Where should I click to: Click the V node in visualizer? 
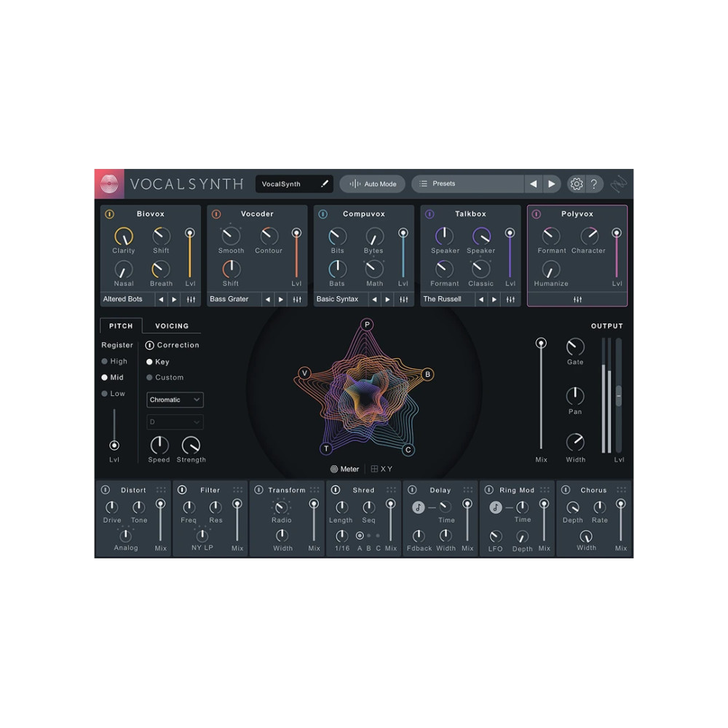click(304, 373)
